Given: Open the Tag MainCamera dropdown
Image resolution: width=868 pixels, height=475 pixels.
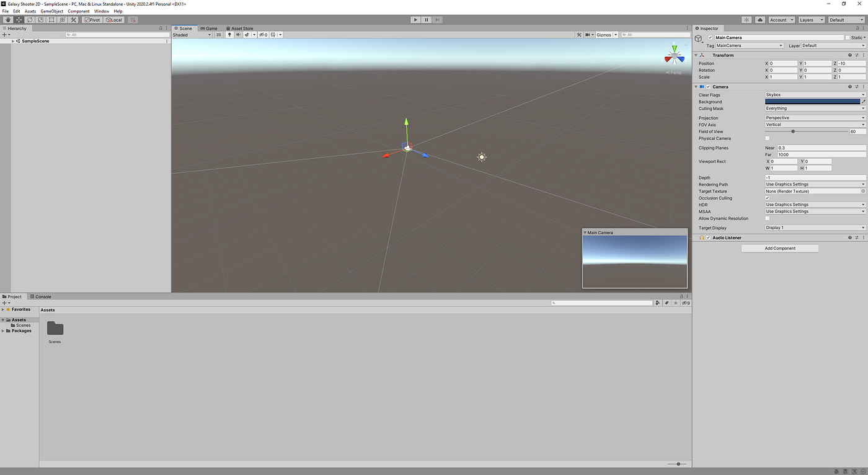Looking at the screenshot, I should [750, 45].
